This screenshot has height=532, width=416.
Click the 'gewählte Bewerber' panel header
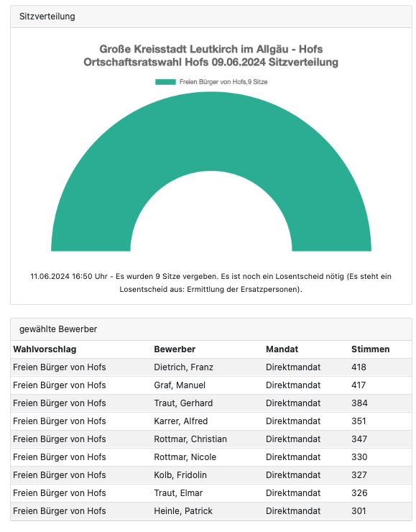(x=211, y=329)
